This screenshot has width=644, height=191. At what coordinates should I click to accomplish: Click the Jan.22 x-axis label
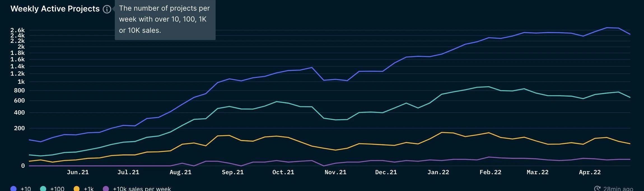(x=438, y=172)
